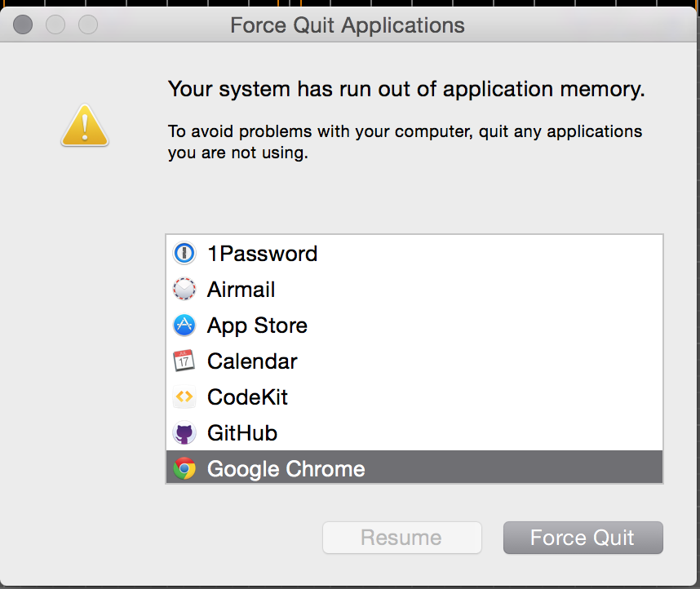Click the yellow warning triangle icon

pyautogui.click(x=84, y=128)
